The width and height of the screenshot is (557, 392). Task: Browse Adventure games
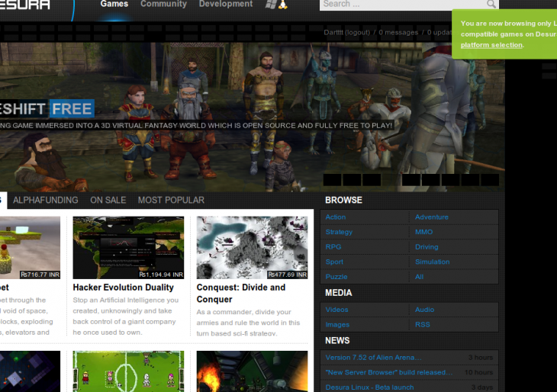[432, 217]
